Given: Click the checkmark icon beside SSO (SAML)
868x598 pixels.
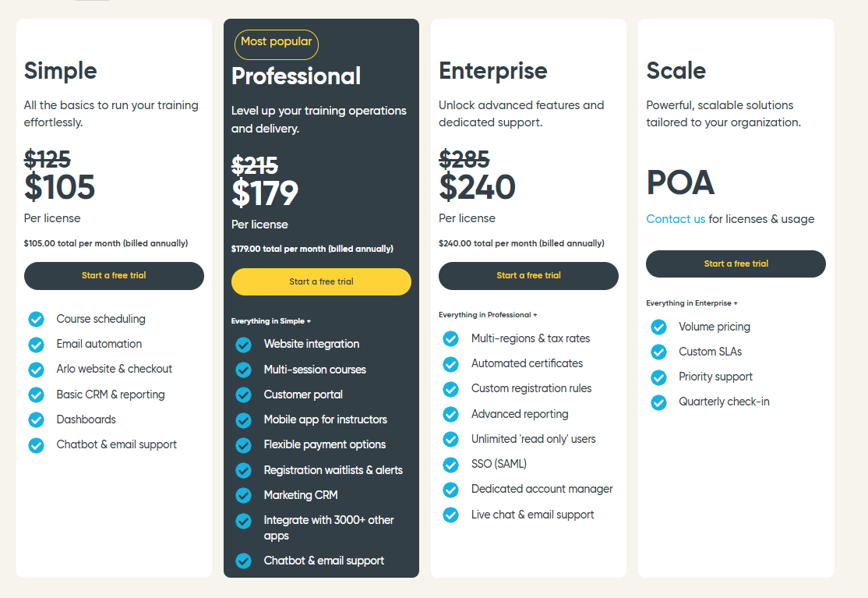Looking at the screenshot, I should click(450, 464).
